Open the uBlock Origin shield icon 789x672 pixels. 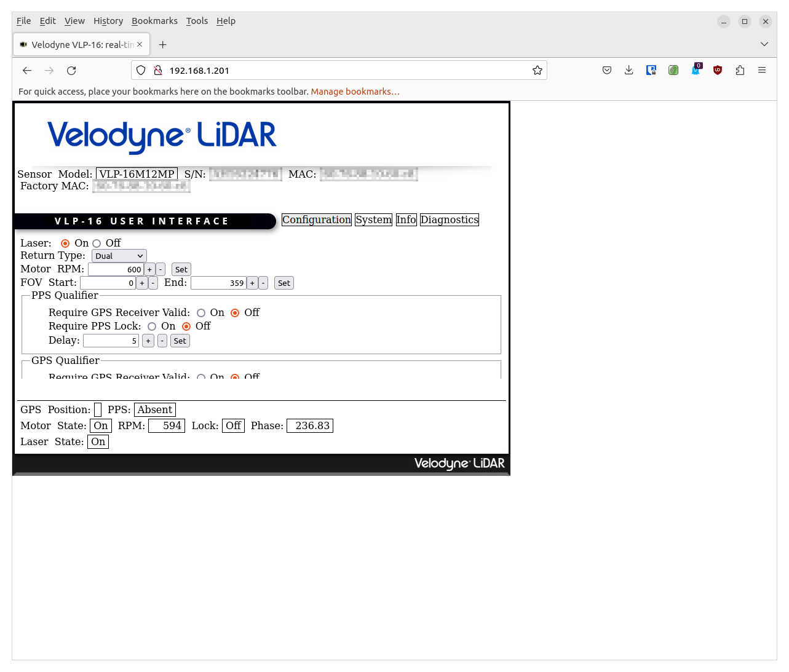tap(718, 70)
